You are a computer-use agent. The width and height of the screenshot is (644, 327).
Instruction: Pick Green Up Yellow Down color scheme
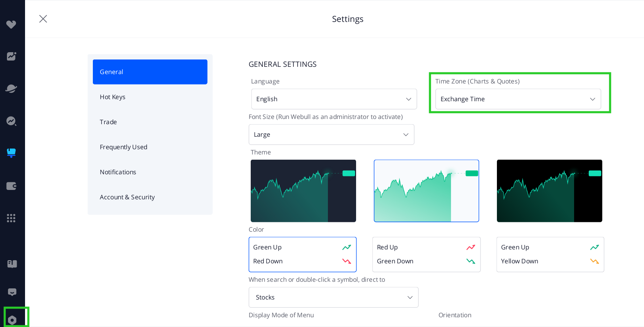(x=550, y=254)
